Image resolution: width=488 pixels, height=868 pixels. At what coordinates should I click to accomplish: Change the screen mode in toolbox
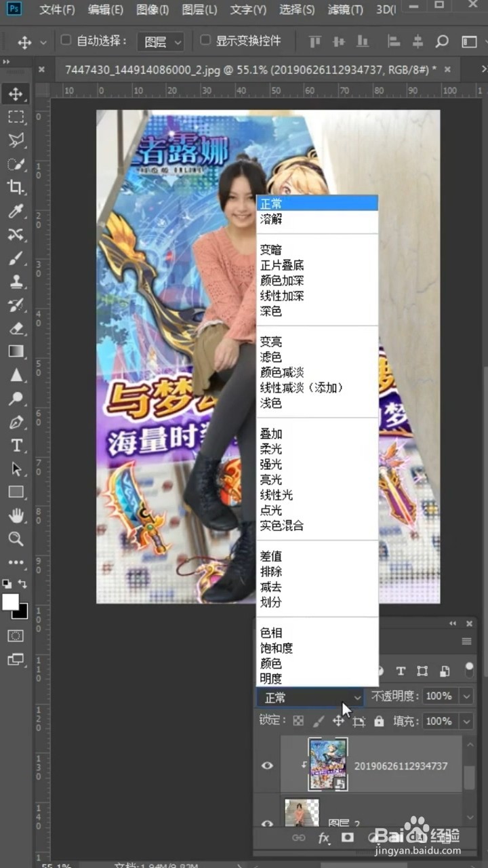click(16, 659)
